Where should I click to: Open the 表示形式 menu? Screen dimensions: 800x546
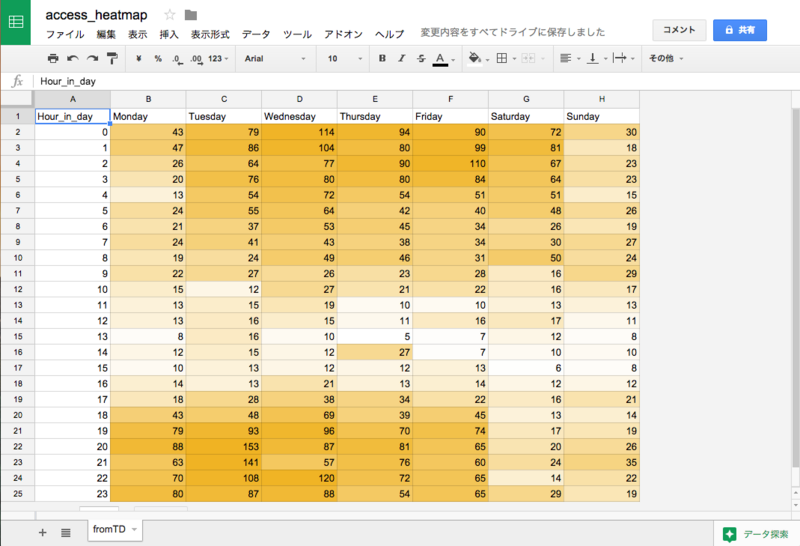click(x=210, y=34)
